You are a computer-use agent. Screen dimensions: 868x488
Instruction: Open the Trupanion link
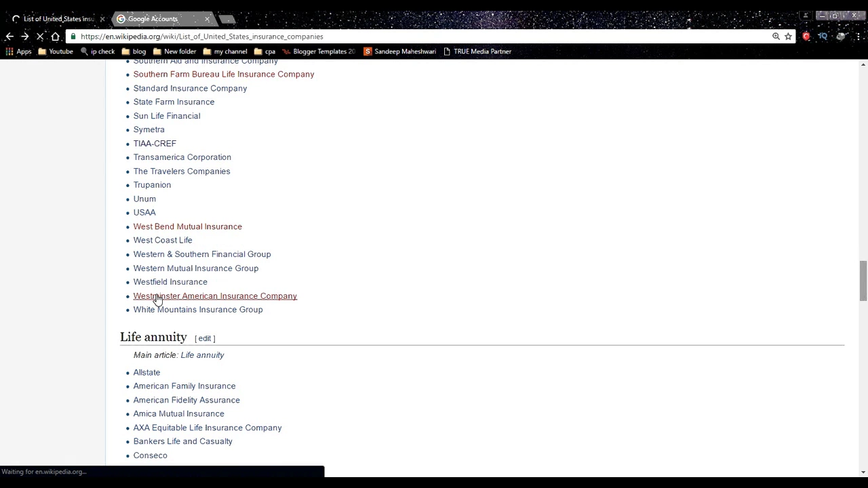[152, 185]
